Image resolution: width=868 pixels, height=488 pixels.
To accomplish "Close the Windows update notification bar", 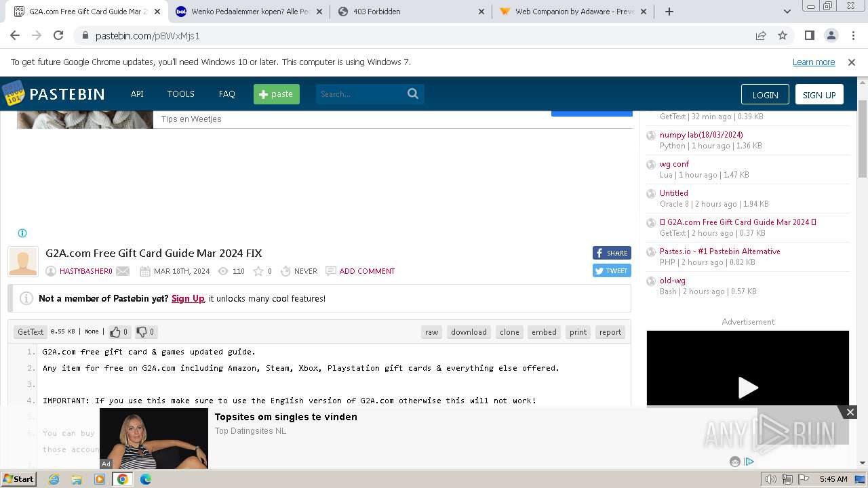I will (852, 62).
